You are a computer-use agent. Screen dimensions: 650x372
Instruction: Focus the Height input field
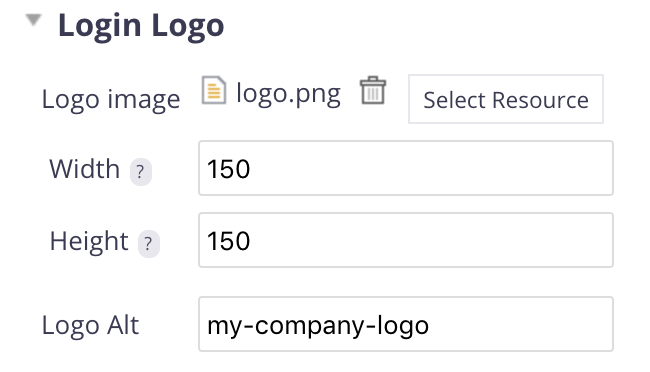pyautogui.click(x=406, y=240)
